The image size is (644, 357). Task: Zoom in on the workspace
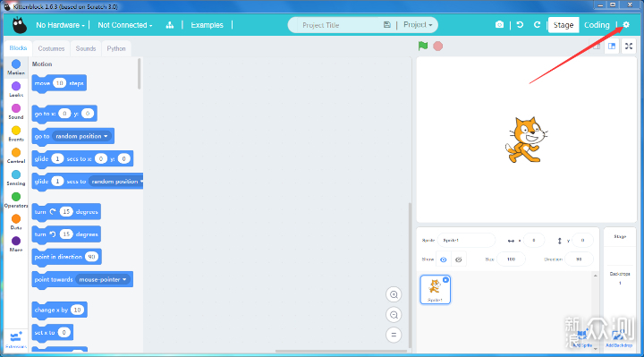394,294
